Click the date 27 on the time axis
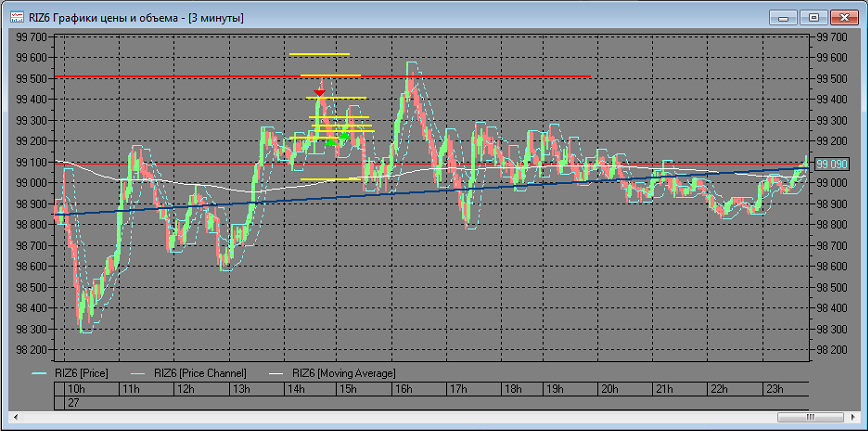Image resolution: width=868 pixels, height=431 pixels. pyautogui.click(x=73, y=402)
